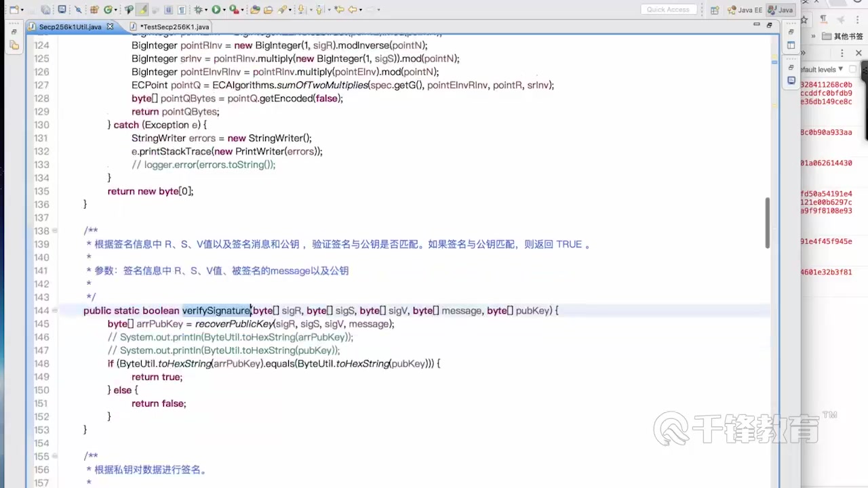Click the Last Edit Location icon
Image resolution: width=868 pixels, height=488 pixels.
339,9
